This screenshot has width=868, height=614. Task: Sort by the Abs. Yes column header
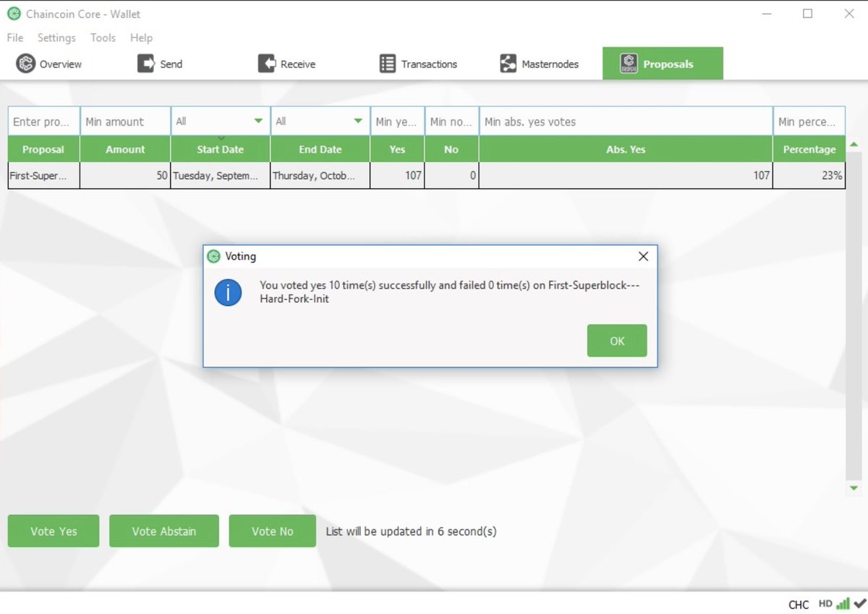tap(626, 150)
